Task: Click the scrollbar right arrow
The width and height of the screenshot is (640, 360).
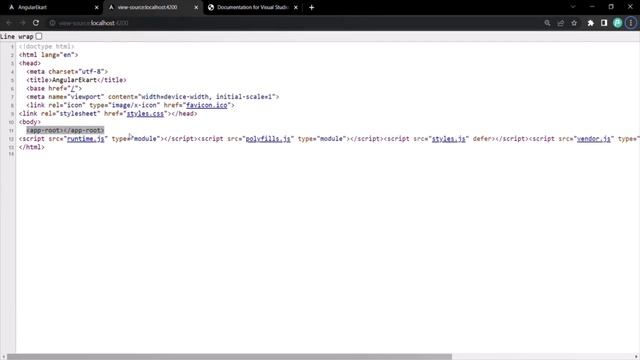Action: pos(636,356)
